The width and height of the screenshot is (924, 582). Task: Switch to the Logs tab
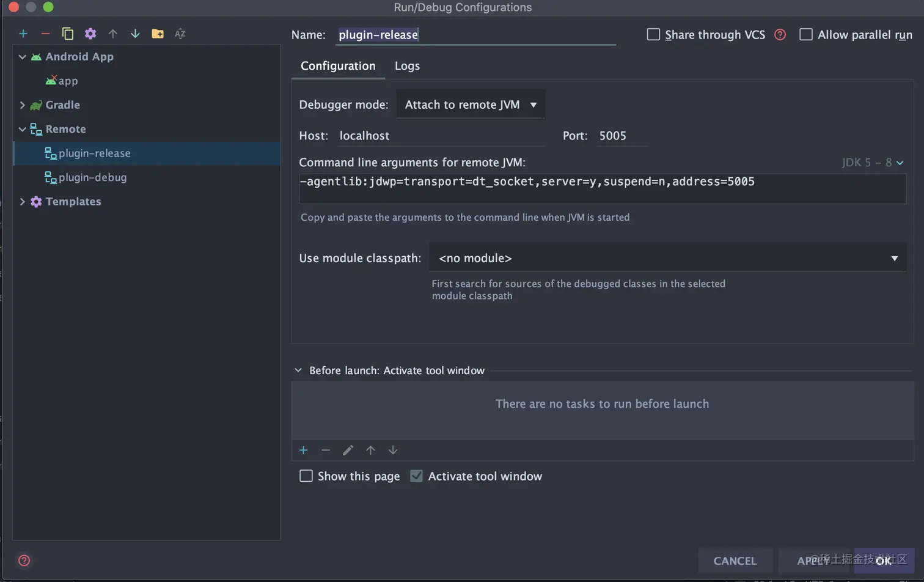(407, 66)
